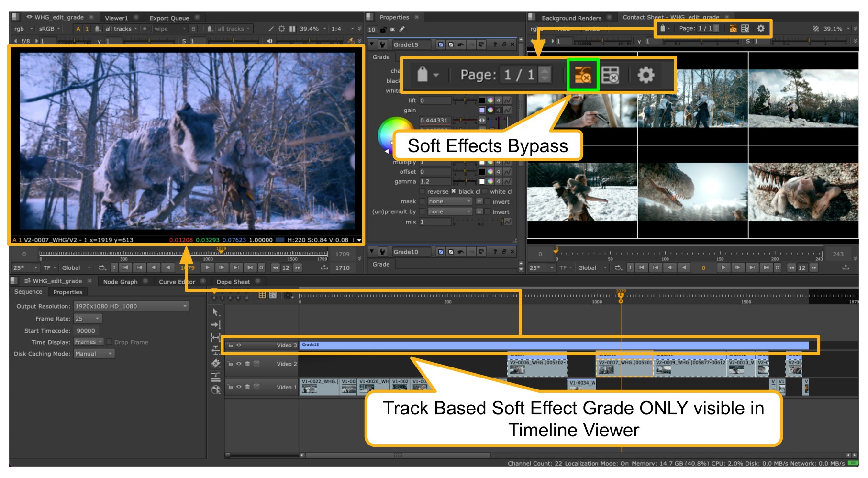Collapse the Grade10 node properties triangle

tap(372, 252)
